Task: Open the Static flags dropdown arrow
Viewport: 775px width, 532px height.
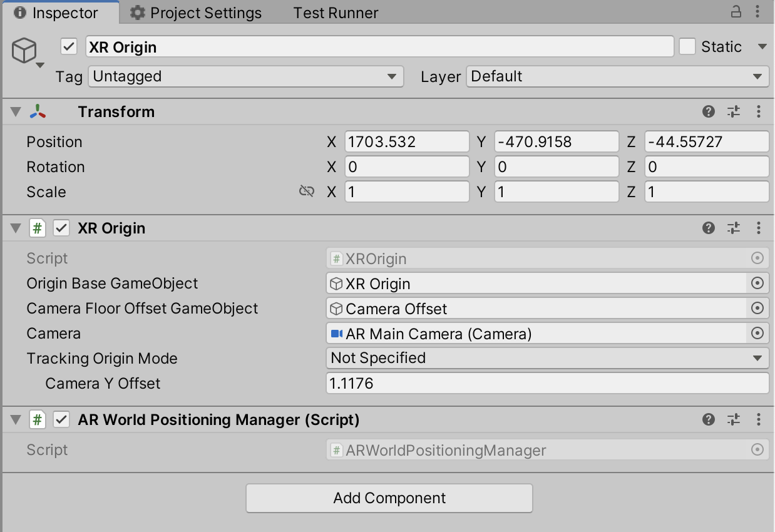Action: [x=762, y=47]
